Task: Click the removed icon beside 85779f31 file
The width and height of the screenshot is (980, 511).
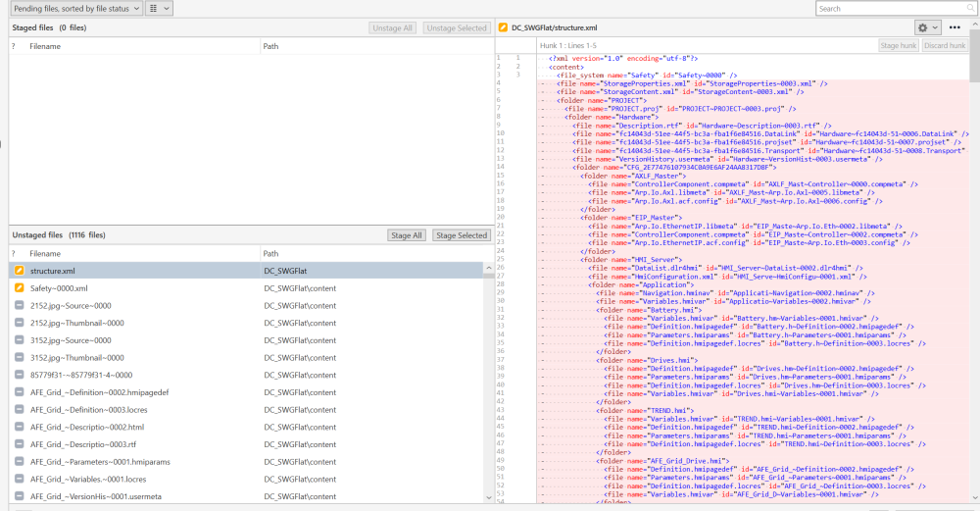Action: [x=19, y=375]
